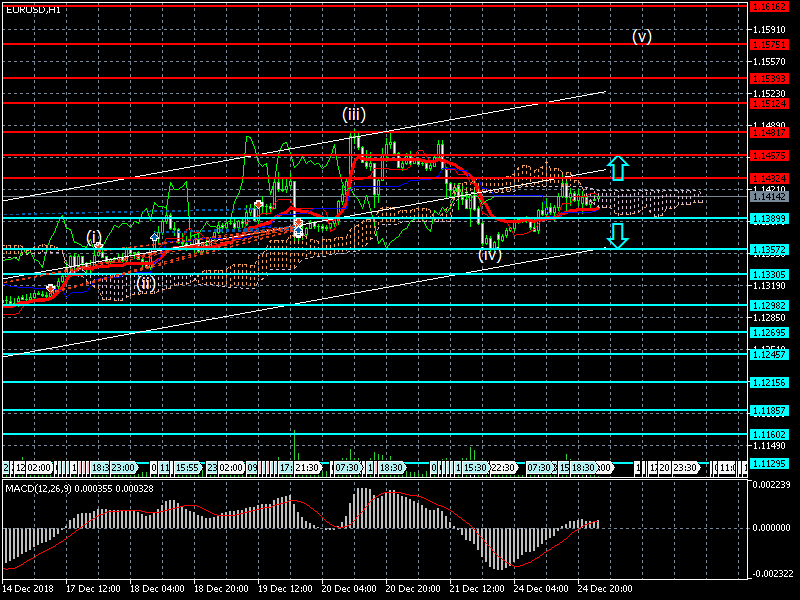This screenshot has height=600, width=800.
Task: Click the 21:30 event marker on timeline
Action: coord(306,467)
